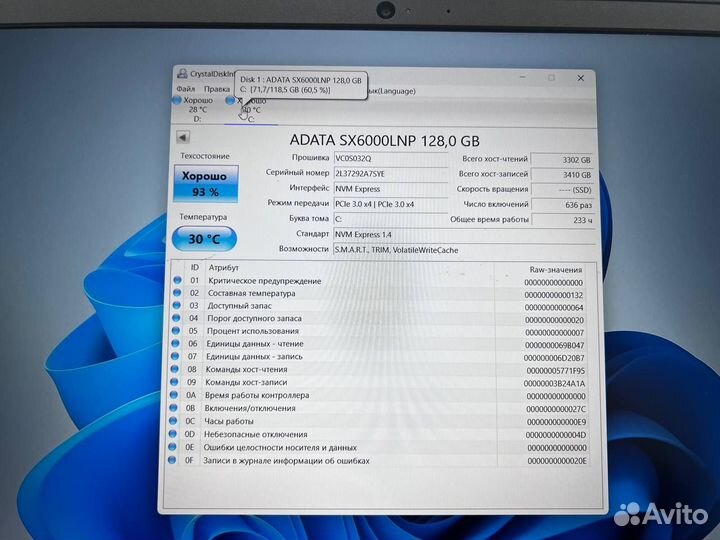Click the status icon for Команды хост-записи
The image size is (720, 540).
174,382
